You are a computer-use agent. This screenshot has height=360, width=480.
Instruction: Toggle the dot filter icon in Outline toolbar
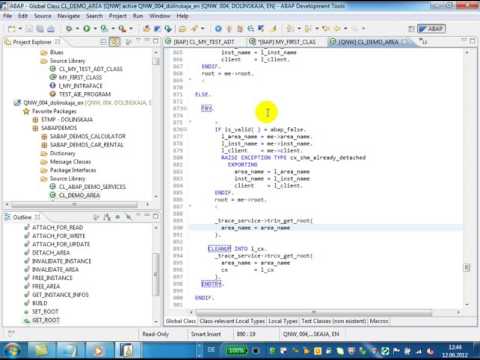click(118, 217)
